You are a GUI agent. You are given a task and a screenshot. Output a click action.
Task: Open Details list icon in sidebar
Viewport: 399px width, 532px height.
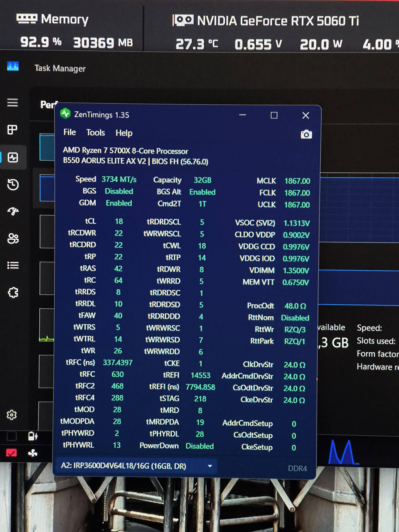(13, 266)
